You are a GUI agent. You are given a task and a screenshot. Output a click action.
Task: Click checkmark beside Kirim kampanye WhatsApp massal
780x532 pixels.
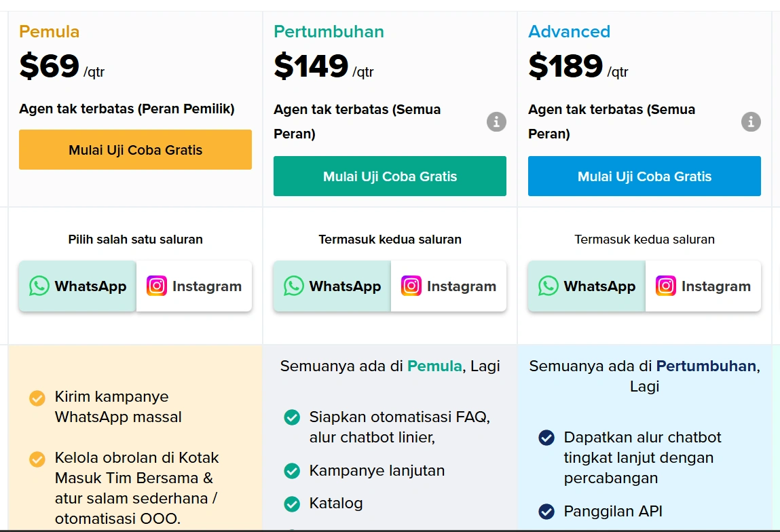37,398
